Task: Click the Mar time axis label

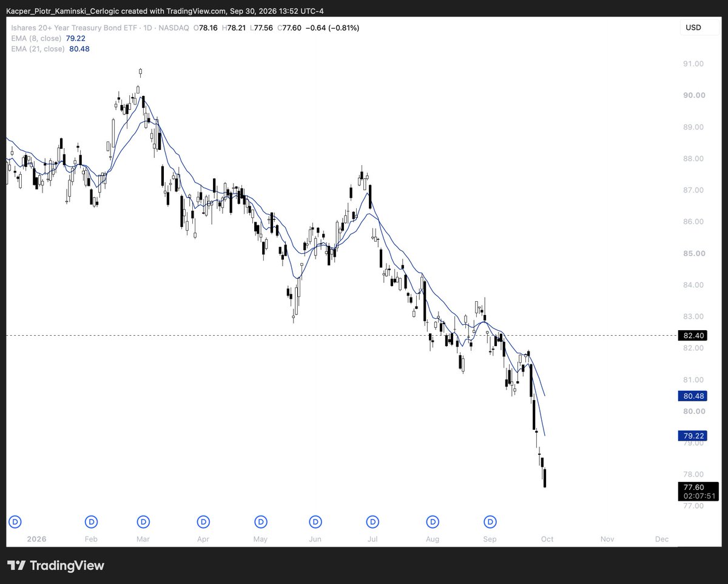Action: [x=143, y=539]
